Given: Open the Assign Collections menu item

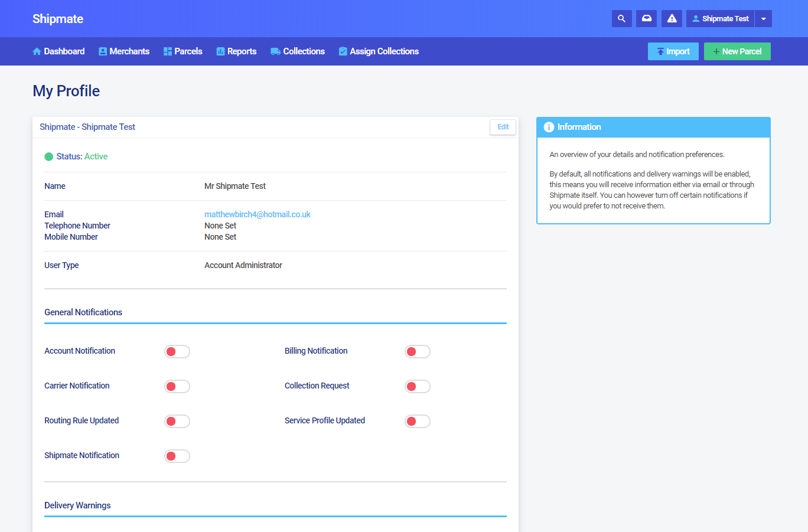Looking at the screenshot, I should [x=379, y=51].
